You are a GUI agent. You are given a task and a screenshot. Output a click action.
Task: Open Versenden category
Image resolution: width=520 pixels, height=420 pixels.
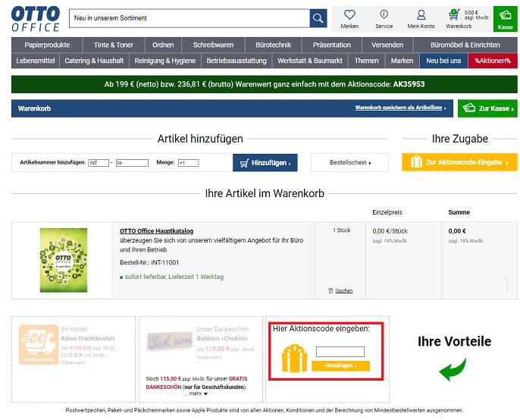[x=387, y=45]
